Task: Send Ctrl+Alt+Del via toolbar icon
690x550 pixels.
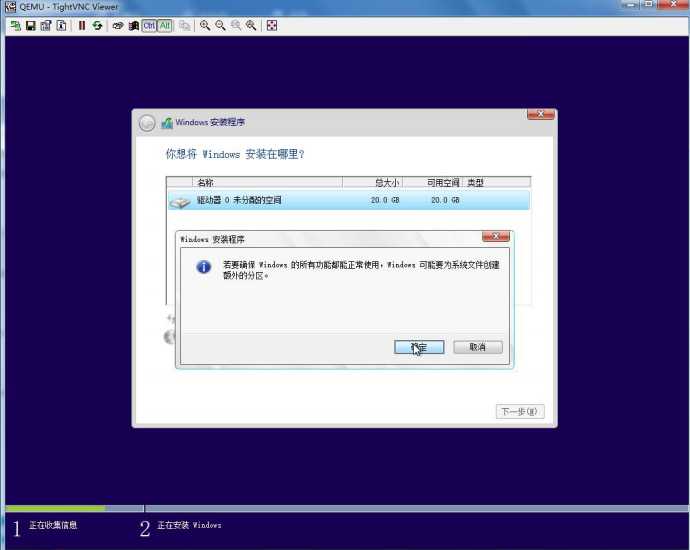Action: [x=117, y=26]
